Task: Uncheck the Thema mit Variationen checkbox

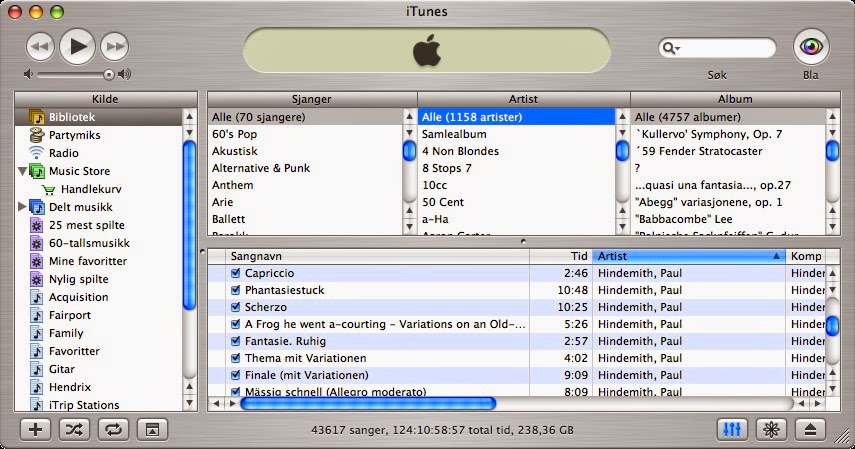Action: 236,358
